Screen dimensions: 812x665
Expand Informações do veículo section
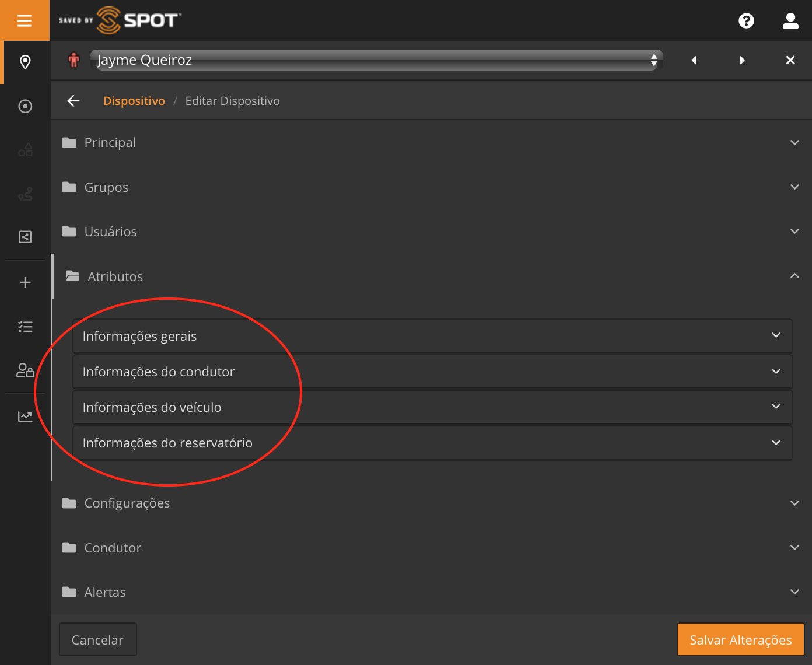[x=432, y=407]
